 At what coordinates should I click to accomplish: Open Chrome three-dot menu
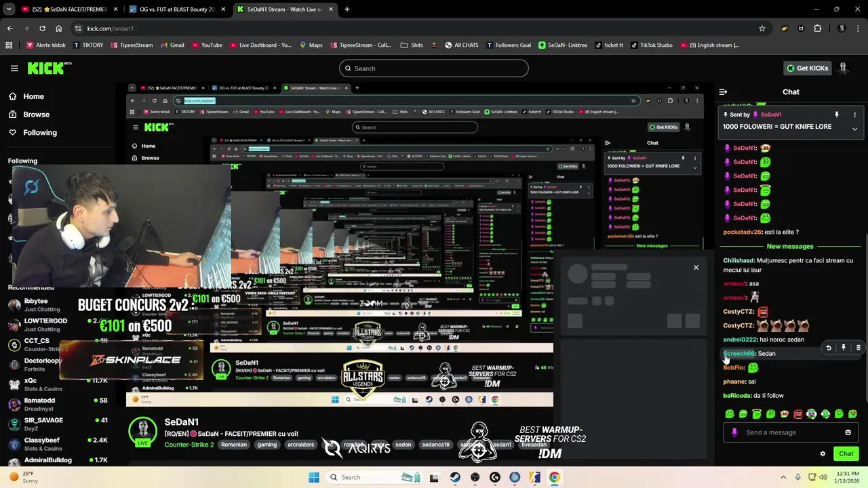click(858, 28)
